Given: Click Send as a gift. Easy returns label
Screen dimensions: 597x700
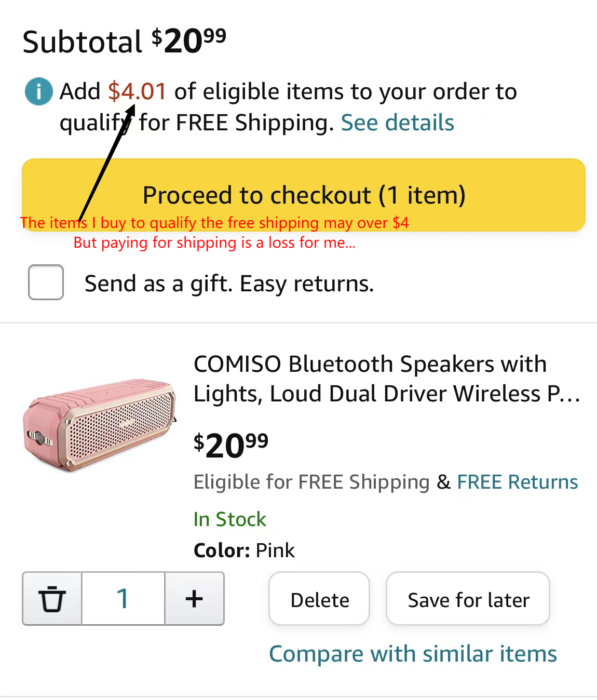Looking at the screenshot, I should coord(229,284).
